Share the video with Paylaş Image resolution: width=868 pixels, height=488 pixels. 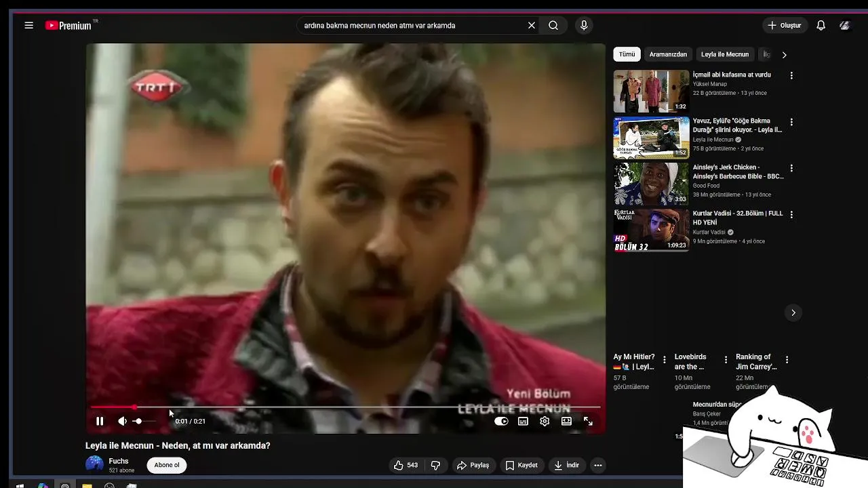pyautogui.click(x=473, y=465)
